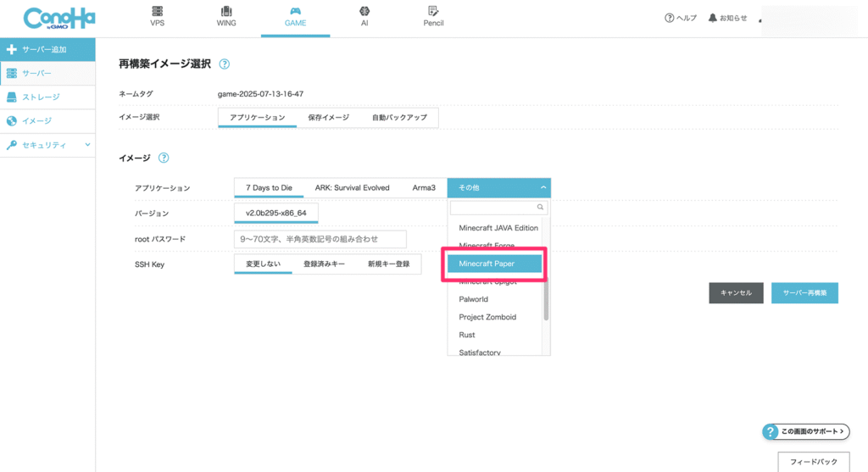Select SSH Key option 登録済みキー
The height and width of the screenshot is (472, 868).
pyautogui.click(x=324, y=264)
